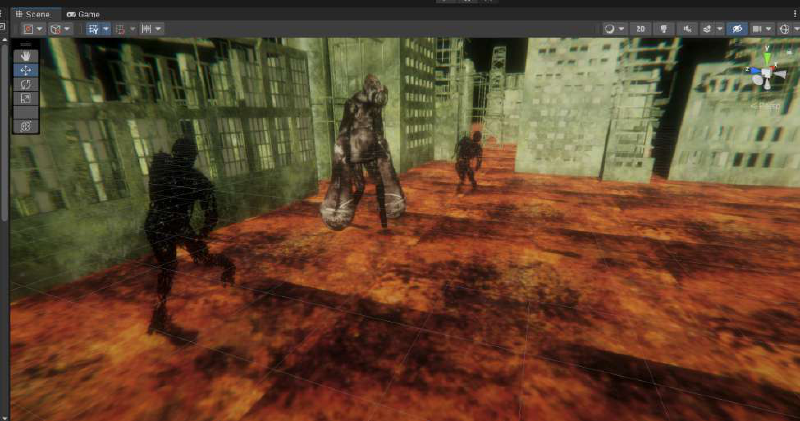The height and width of the screenshot is (421, 800).
Task: Select the Scale tool
Action: (26, 98)
